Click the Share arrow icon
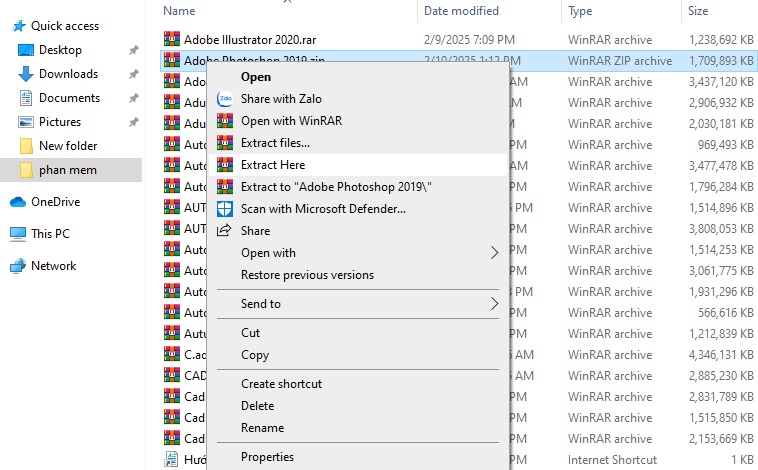The height and width of the screenshot is (470, 758). 225,231
